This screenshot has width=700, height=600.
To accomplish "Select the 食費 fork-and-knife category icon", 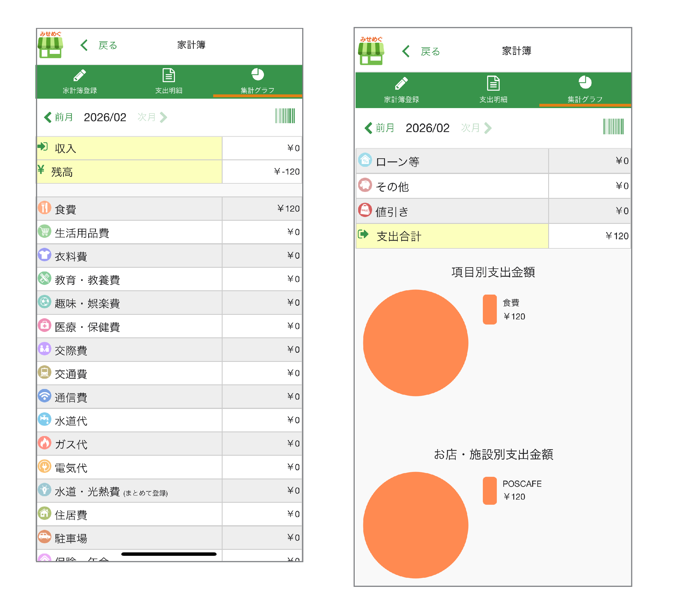I will 45,208.
